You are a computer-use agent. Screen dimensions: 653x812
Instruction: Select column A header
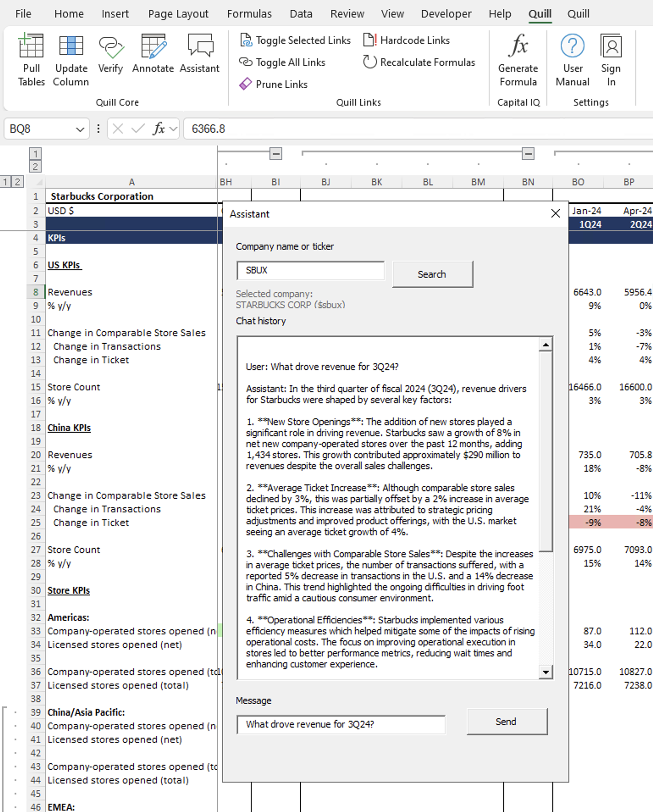coord(132,182)
